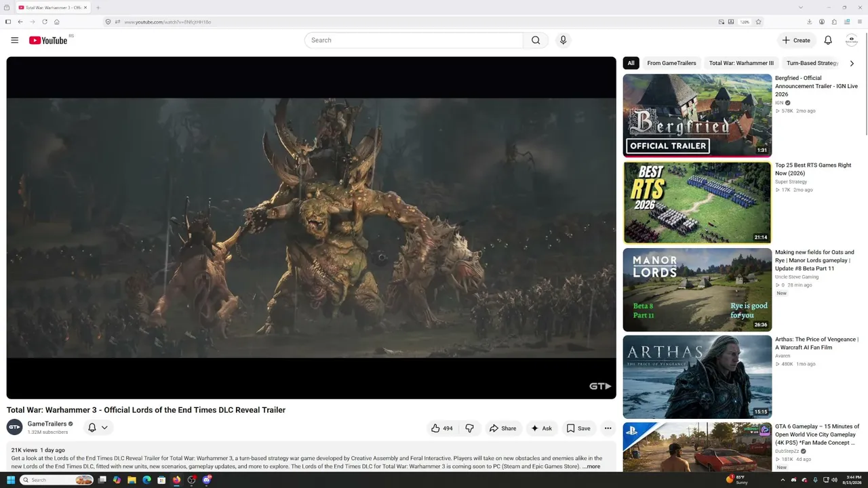Viewport: 868px width, 488px height.
Task: Open browser application menu
Action: (x=859, y=22)
